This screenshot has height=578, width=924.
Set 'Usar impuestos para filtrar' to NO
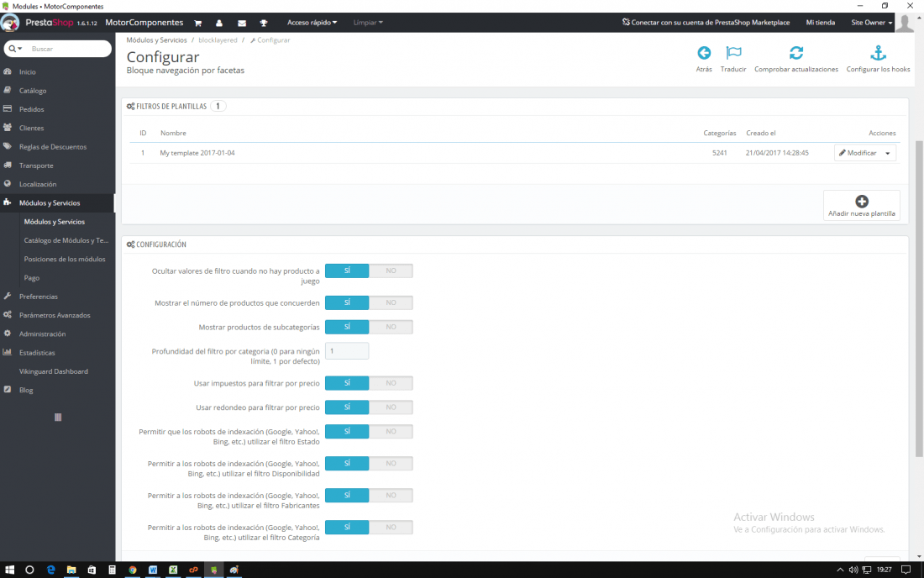click(x=391, y=383)
